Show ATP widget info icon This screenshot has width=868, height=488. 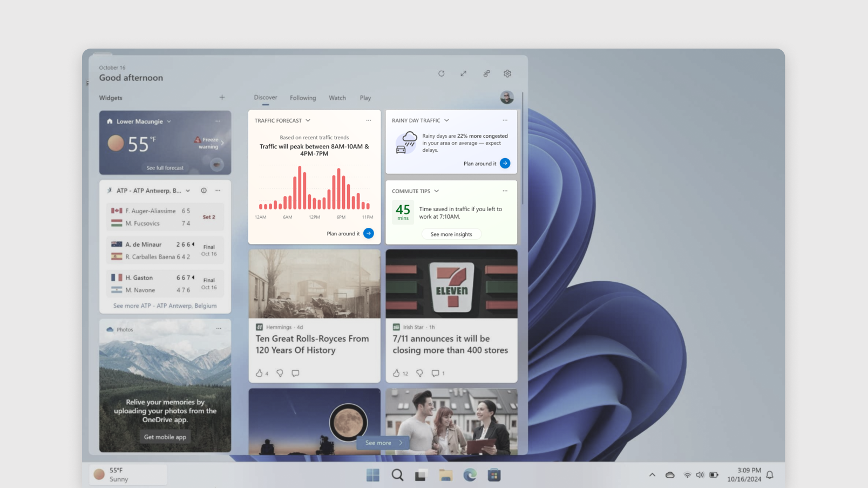[204, 191]
